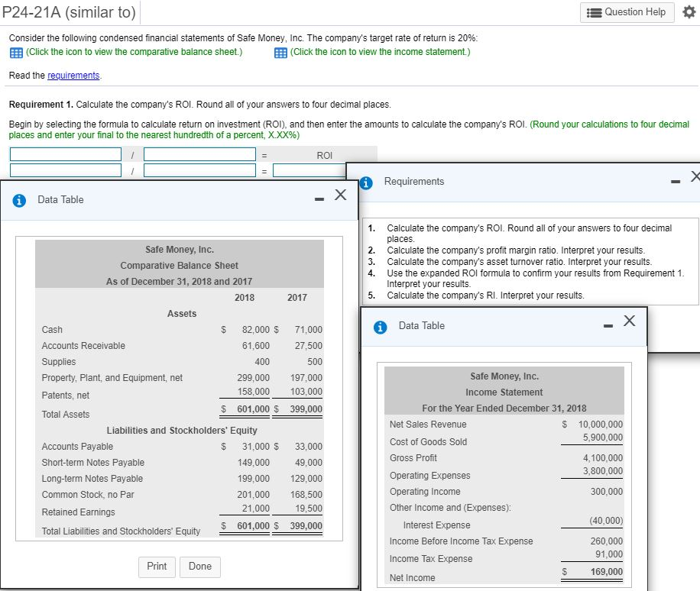Select Net Sales Revenue value 10,000,000

pyautogui.click(x=601, y=425)
